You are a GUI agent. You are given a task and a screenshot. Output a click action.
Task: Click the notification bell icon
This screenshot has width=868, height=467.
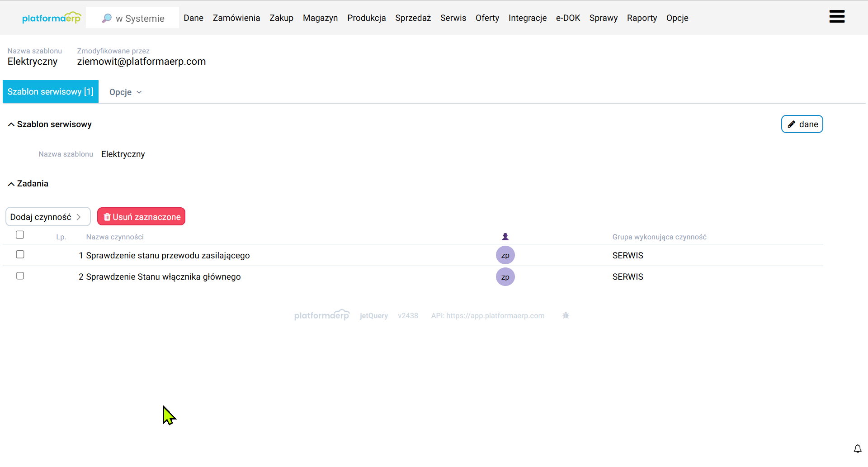857,448
